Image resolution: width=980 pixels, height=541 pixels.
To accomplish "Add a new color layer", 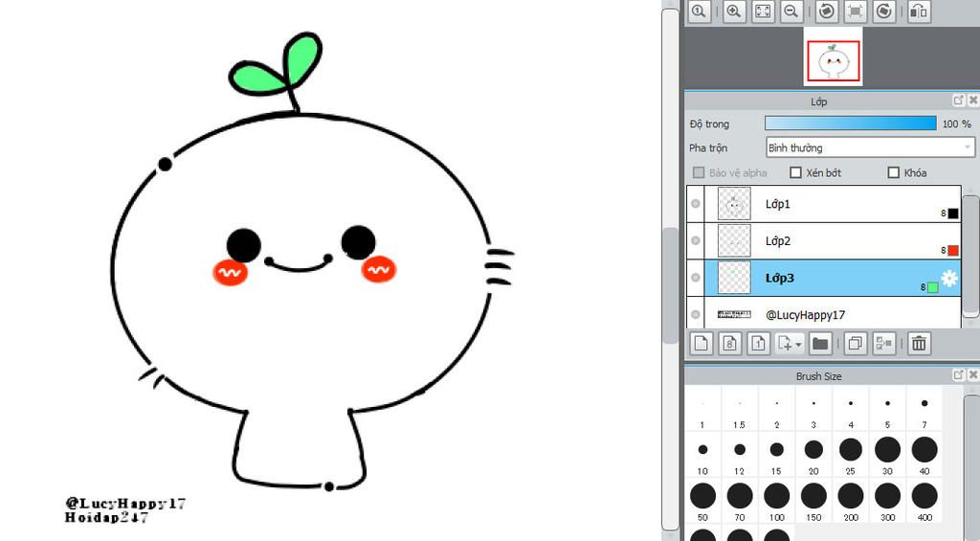I will (702, 343).
